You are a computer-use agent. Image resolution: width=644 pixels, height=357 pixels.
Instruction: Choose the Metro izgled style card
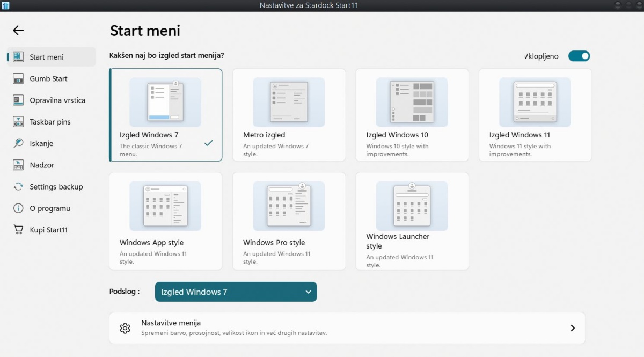[289, 115]
